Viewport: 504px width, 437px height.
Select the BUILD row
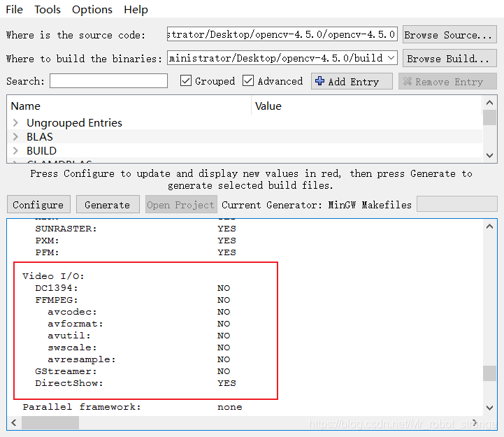245,150
